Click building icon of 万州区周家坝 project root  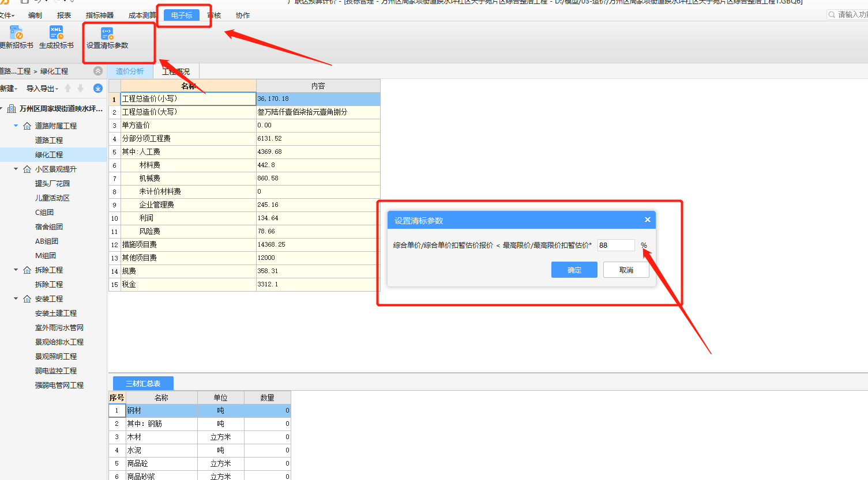coord(12,108)
